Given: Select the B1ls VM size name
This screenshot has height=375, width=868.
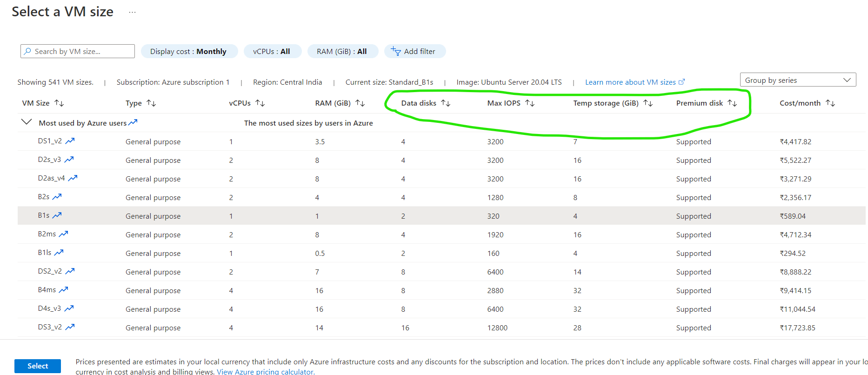Looking at the screenshot, I should (x=45, y=253).
